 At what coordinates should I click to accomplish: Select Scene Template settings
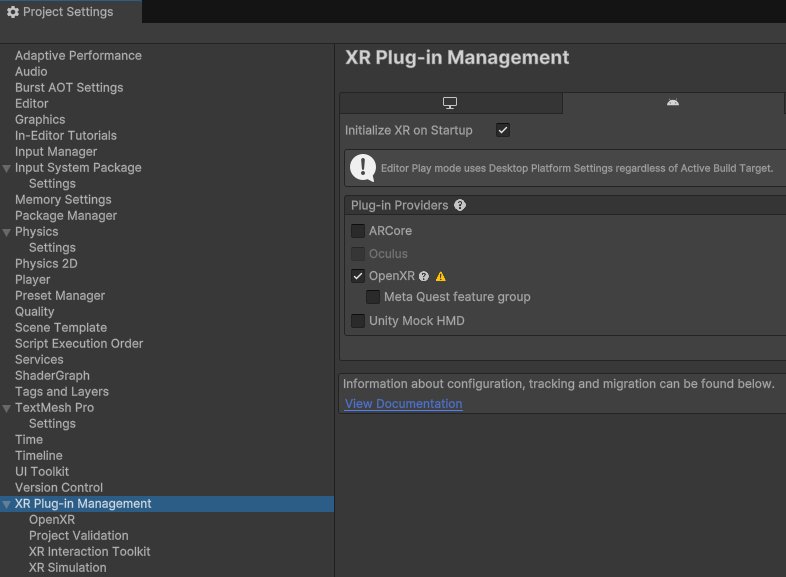tap(61, 328)
